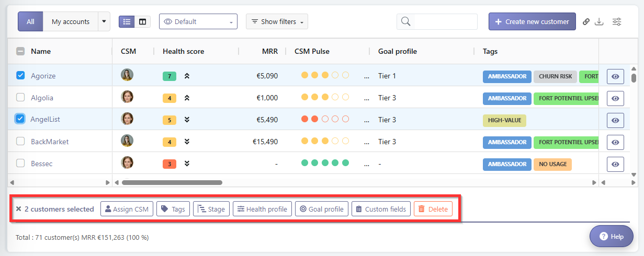
Task: Click the horizontal table scrollbar
Action: 172,182
